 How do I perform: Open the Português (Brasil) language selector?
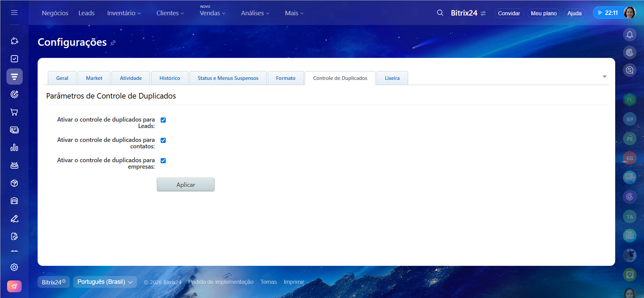click(x=105, y=282)
